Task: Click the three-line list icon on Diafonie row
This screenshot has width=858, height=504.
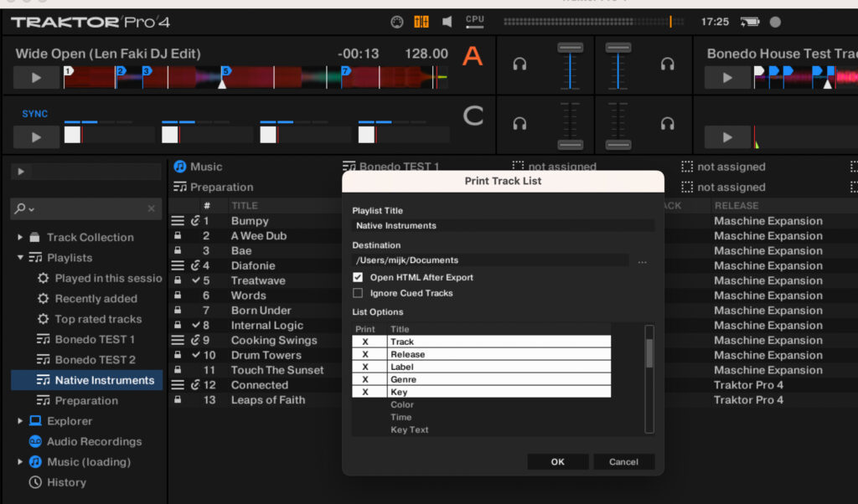Action: point(178,265)
